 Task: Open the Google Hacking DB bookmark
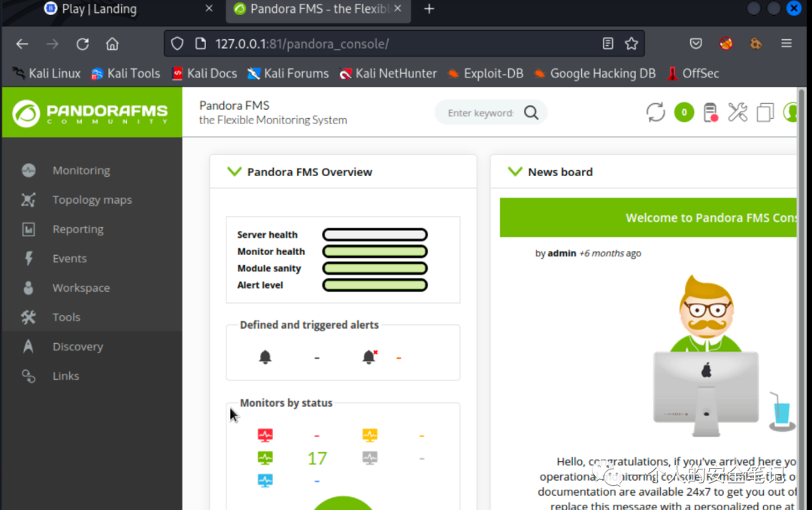[595, 74]
